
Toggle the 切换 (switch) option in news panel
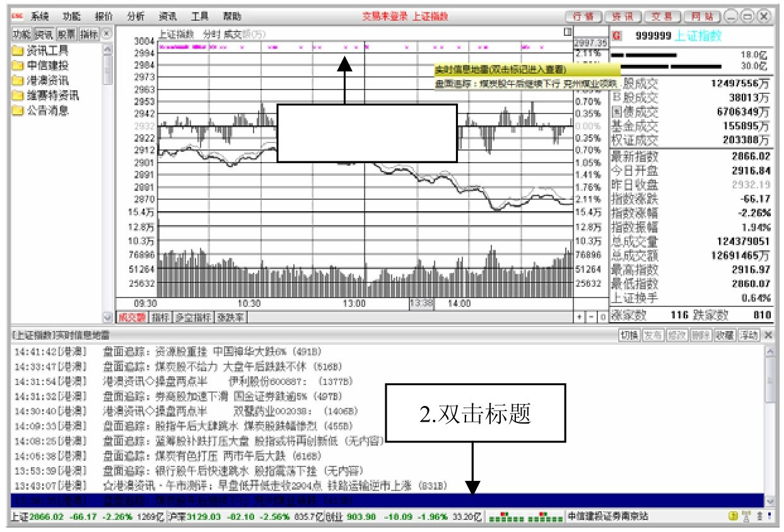630,335
